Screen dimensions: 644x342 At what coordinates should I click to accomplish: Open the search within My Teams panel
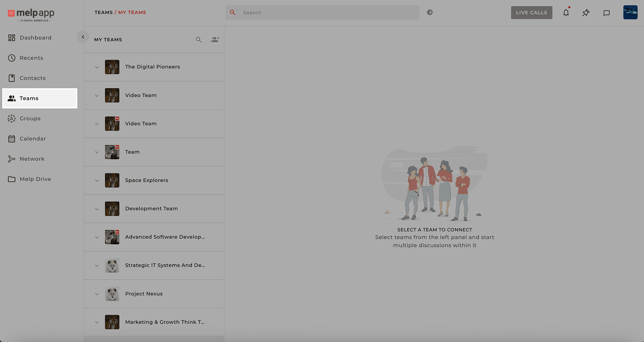(x=199, y=40)
